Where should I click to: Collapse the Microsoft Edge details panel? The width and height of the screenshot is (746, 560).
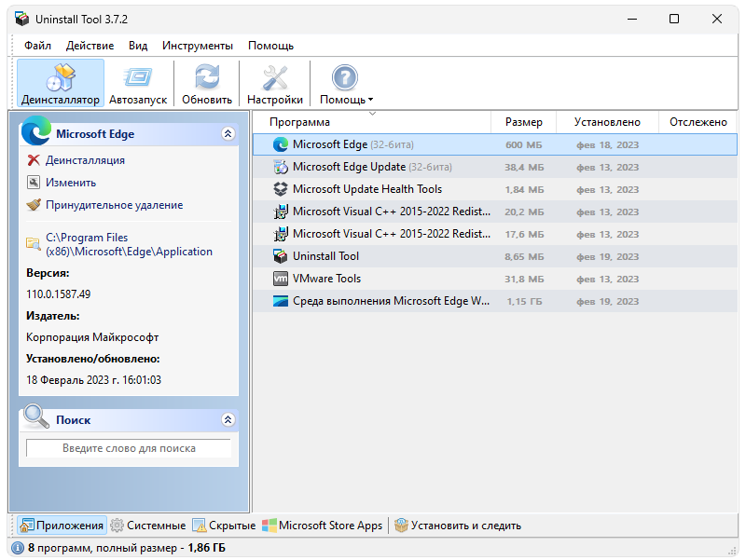[228, 134]
